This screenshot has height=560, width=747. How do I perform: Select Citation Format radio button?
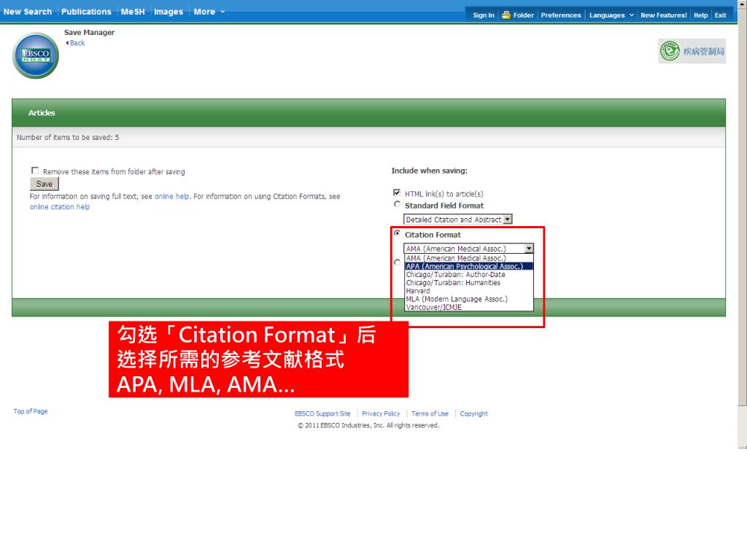397,233
